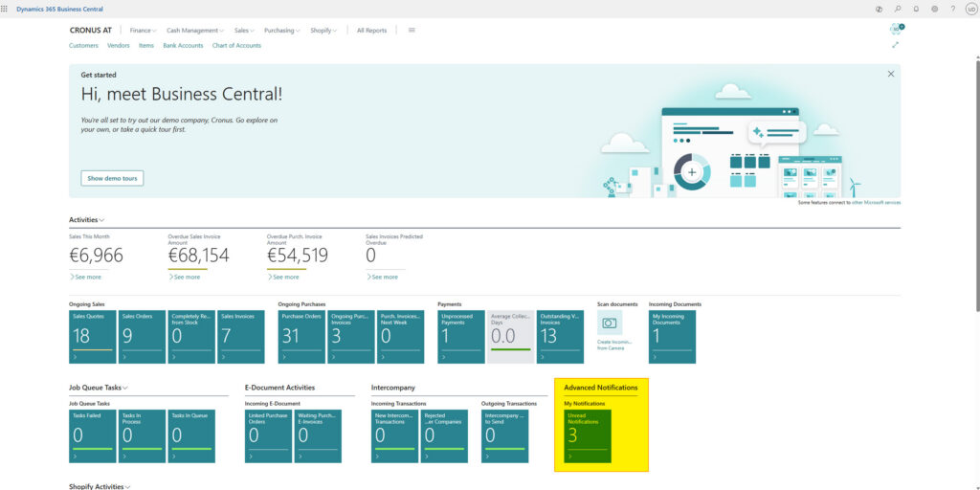Click the expand page arrows icon

pyautogui.click(x=896, y=45)
